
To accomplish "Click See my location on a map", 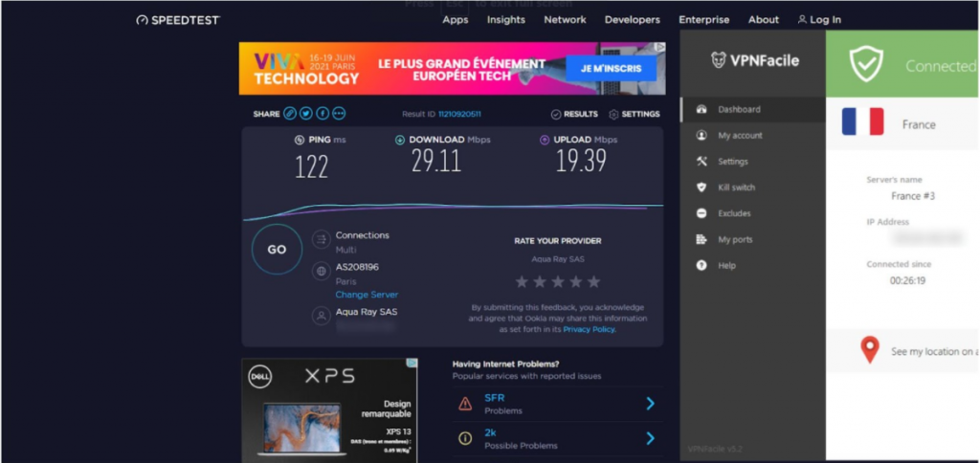I will coord(935,352).
